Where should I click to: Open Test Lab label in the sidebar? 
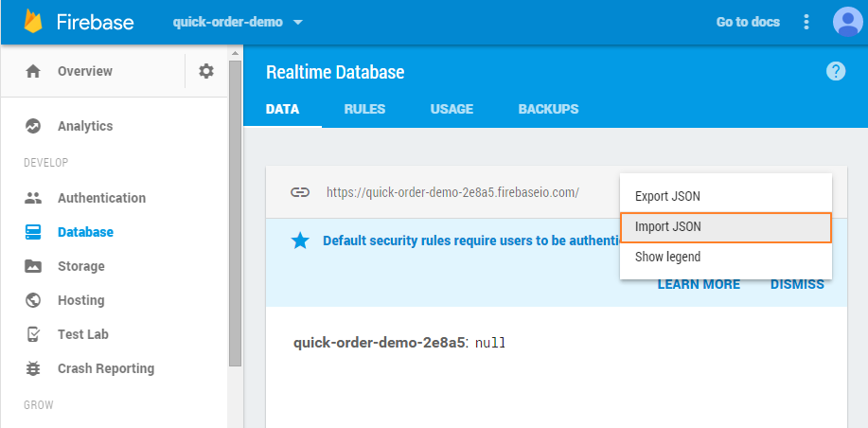point(83,334)
